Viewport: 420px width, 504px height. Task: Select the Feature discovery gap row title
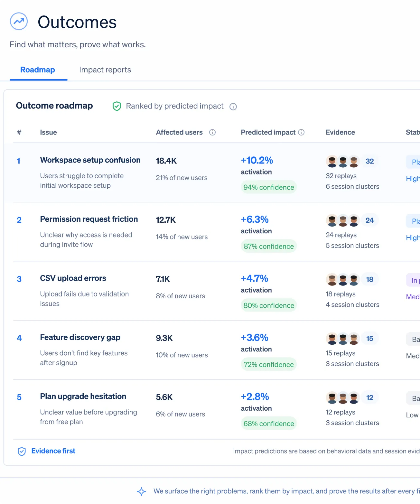click(80, 337)
